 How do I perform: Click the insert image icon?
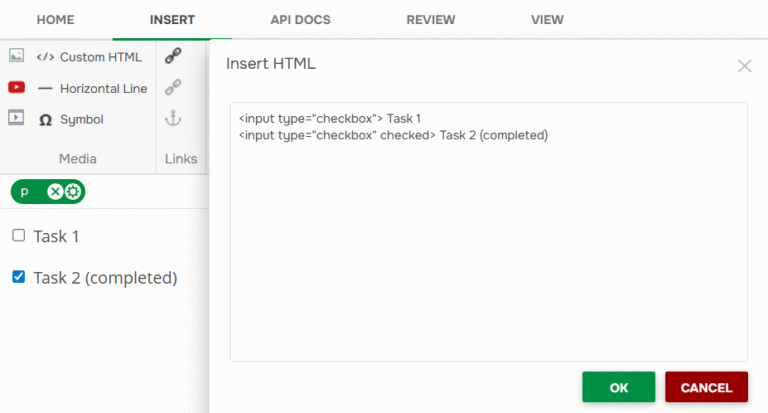16,56
